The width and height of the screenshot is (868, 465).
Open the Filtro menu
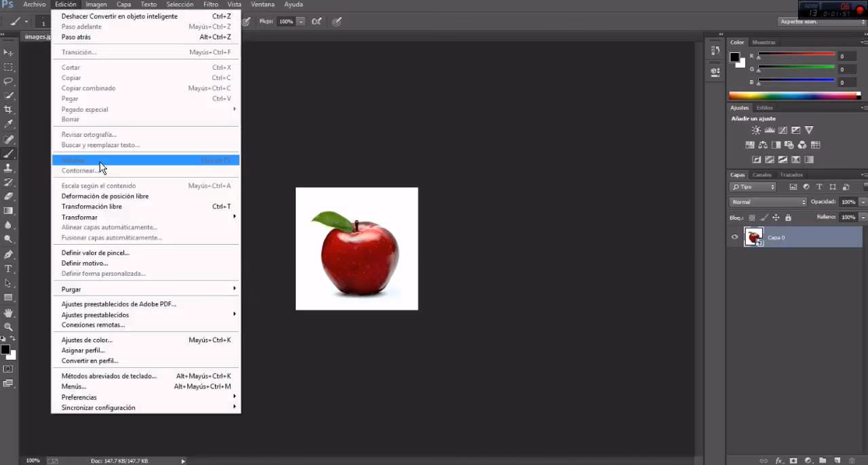(x=210, y=4)
